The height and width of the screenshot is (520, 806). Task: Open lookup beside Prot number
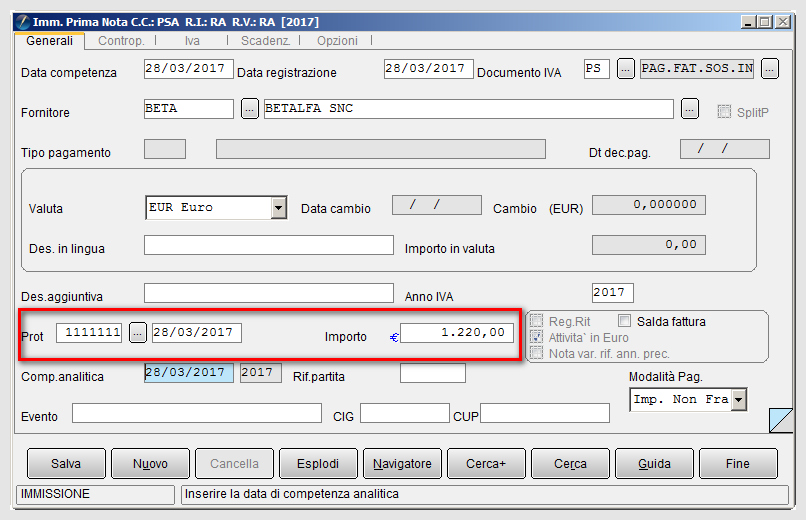[137, 332]
